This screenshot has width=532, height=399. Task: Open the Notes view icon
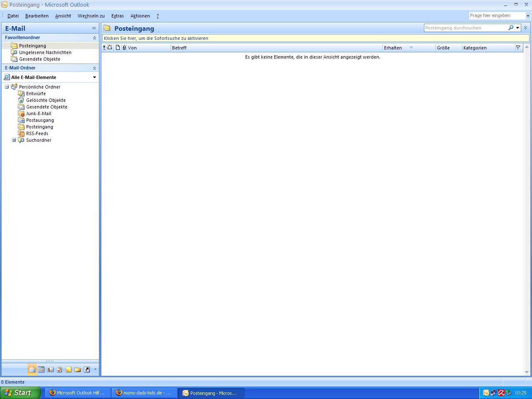[69, 369]
